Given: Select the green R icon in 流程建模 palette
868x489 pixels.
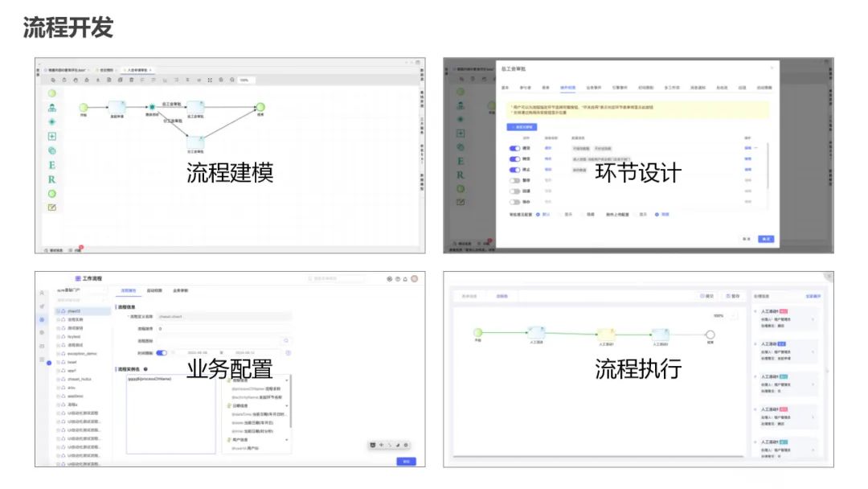Looking at the screenshot, I should pyautogui.click(x=52, y=179).
